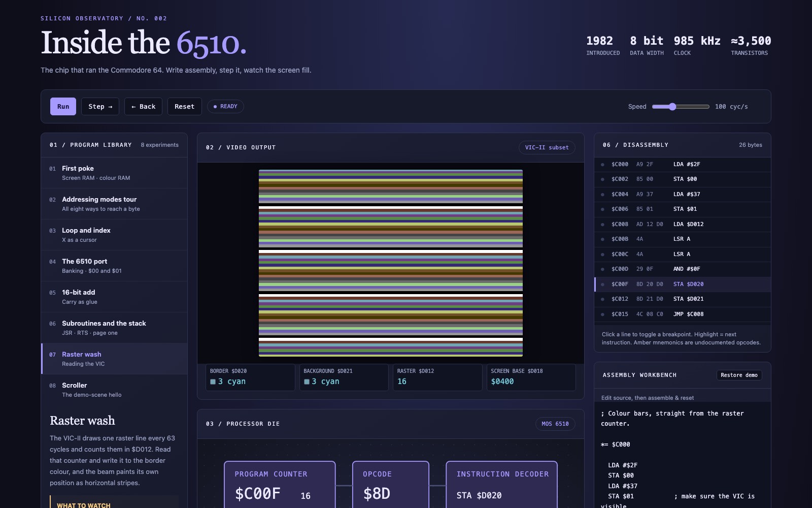Choose The 6510 port experiment
812x508 pixels.
pyautogui.click(x=114, y=266)
